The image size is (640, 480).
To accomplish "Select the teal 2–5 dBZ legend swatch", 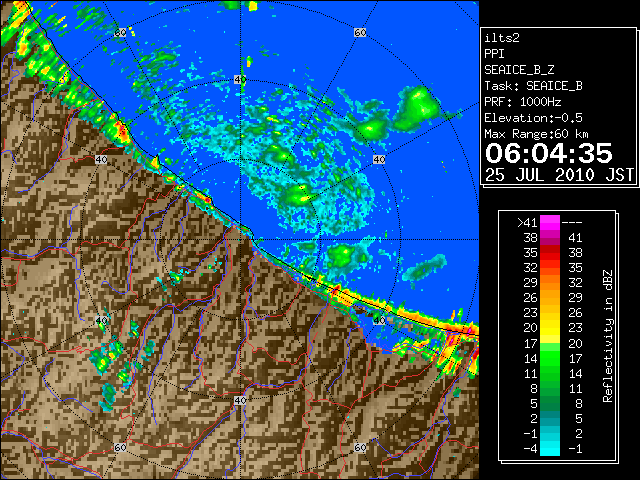I will (550, 418).
